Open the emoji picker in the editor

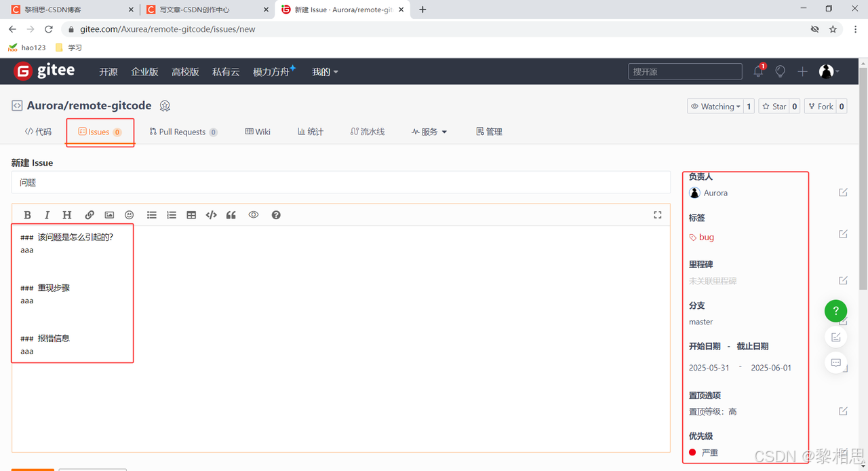coord(129,215)
